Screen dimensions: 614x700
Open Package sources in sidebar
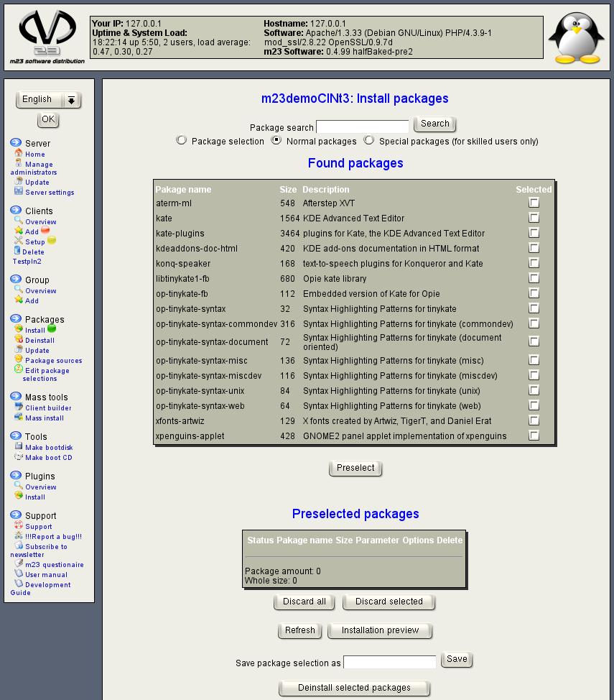(x=53, y=361)
